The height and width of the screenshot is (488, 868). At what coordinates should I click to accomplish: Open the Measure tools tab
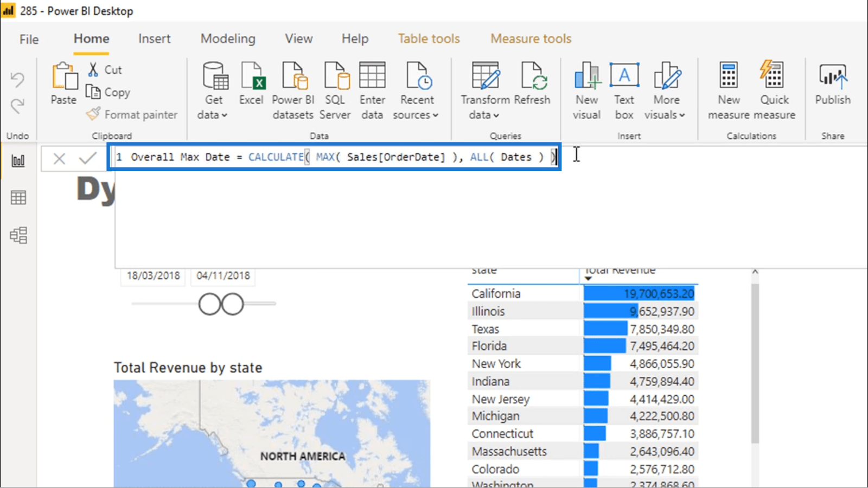[531, 38]
